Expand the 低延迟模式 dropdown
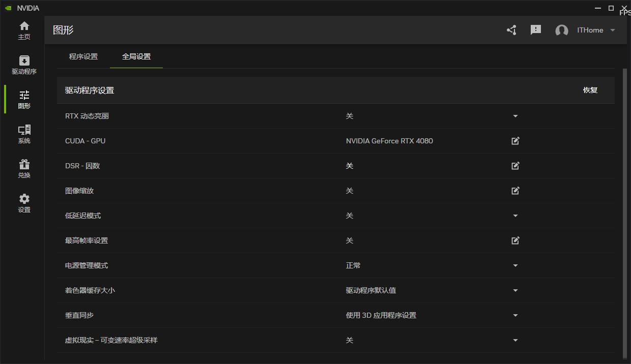 [x=515, y=216]
